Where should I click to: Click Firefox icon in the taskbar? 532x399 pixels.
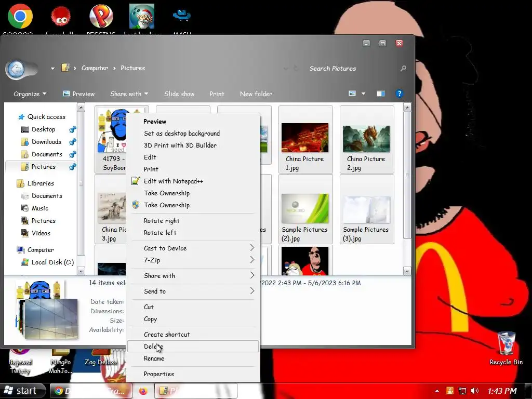pyautogui.click(x=143, y=391)
